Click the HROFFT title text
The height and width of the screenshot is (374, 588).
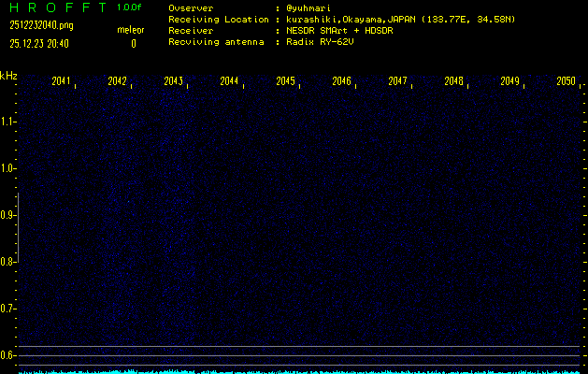56,7
